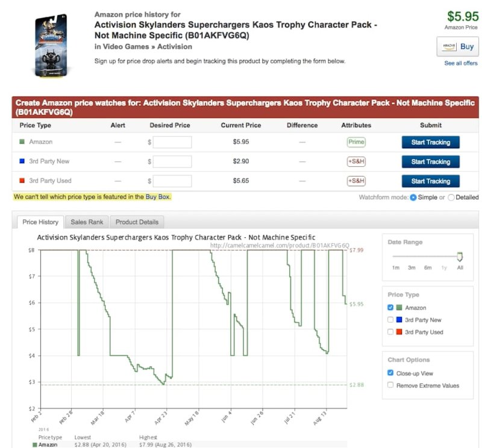Click the Skylanders Kaos Trophy product thumbnail

pyautogui.click(x=51, y=45)
